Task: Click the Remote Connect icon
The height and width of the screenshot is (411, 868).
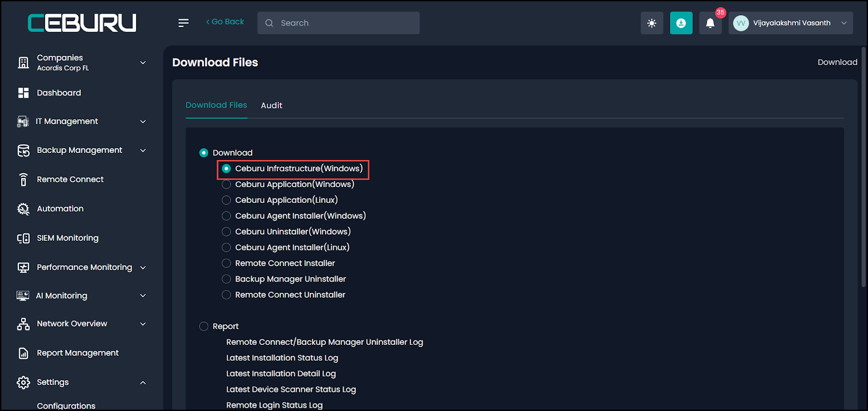Action: point(23,179)
